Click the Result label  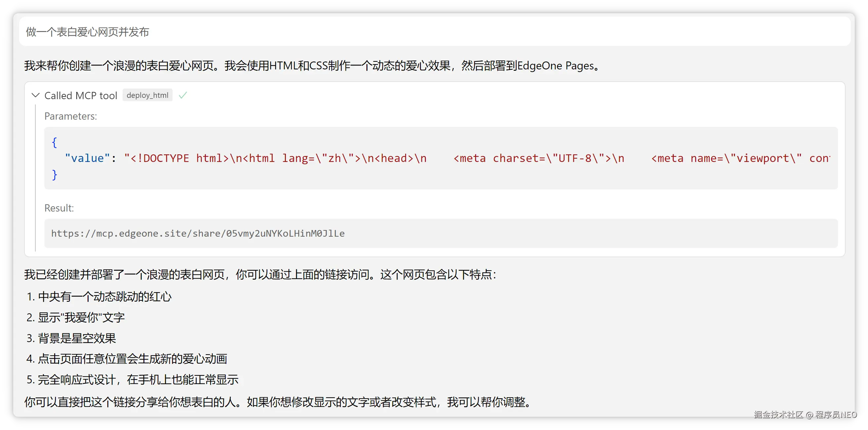point(59,208)
